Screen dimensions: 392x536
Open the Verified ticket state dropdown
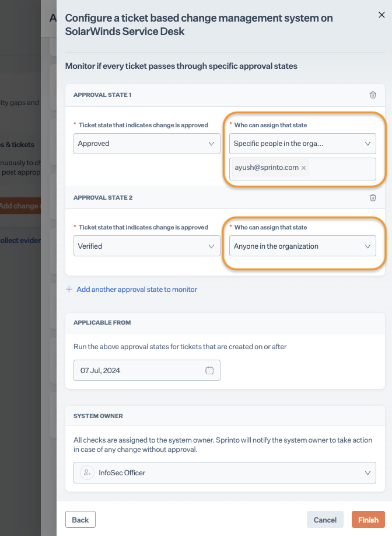point(147,246)
